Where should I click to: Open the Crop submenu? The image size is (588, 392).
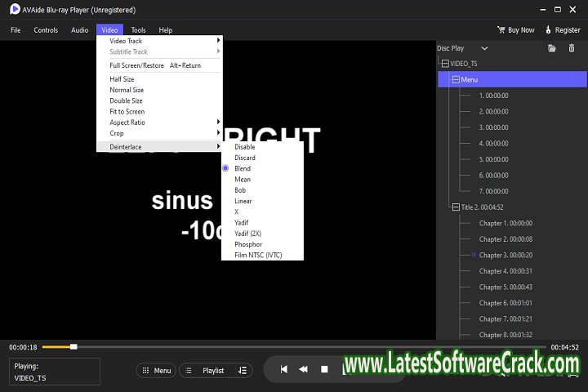(x=160, y=133)
